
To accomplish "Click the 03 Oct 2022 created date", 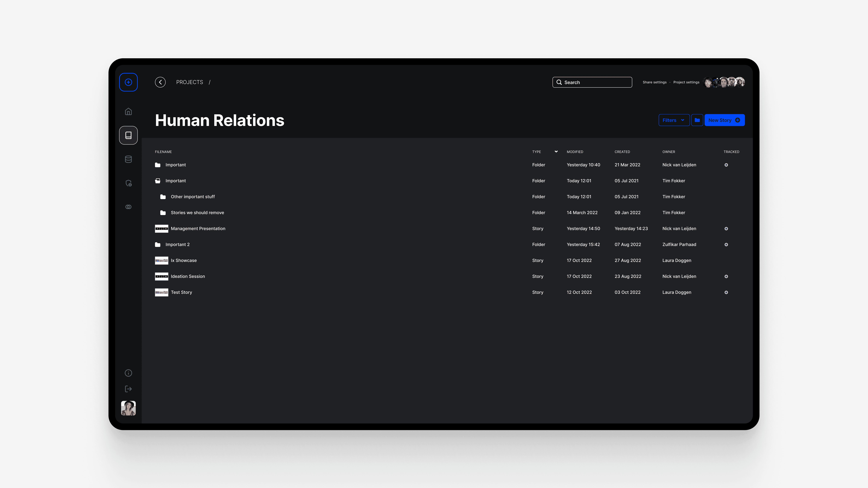I will point(627,292).
